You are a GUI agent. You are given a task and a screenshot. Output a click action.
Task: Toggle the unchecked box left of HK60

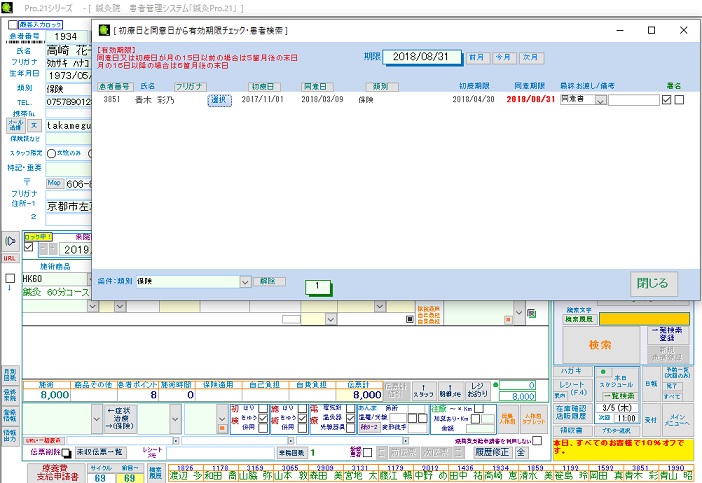pos(10,278)
